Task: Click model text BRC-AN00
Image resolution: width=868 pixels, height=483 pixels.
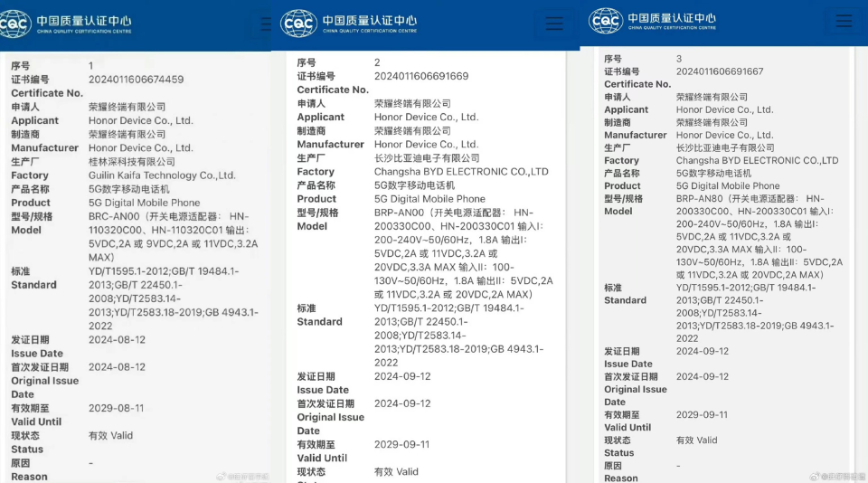Action: 114,216
